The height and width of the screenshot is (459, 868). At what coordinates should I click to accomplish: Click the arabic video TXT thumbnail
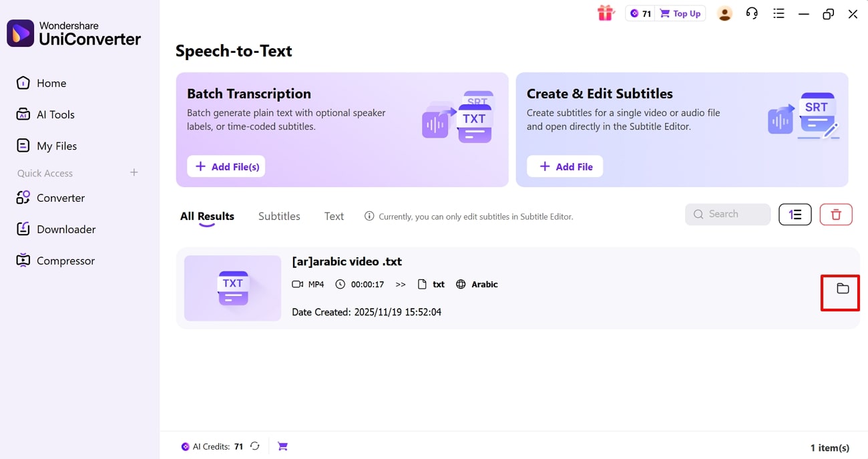(x=232, y=288)
